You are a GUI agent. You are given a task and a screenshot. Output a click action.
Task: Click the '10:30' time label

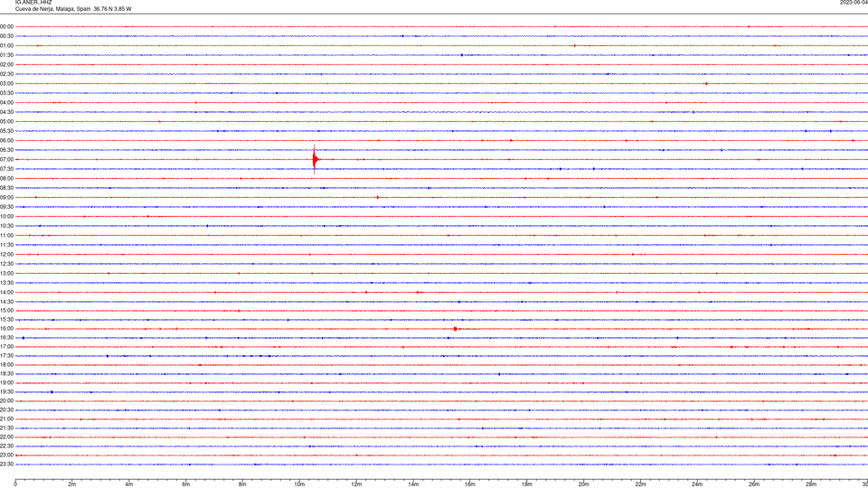point(6,226)
